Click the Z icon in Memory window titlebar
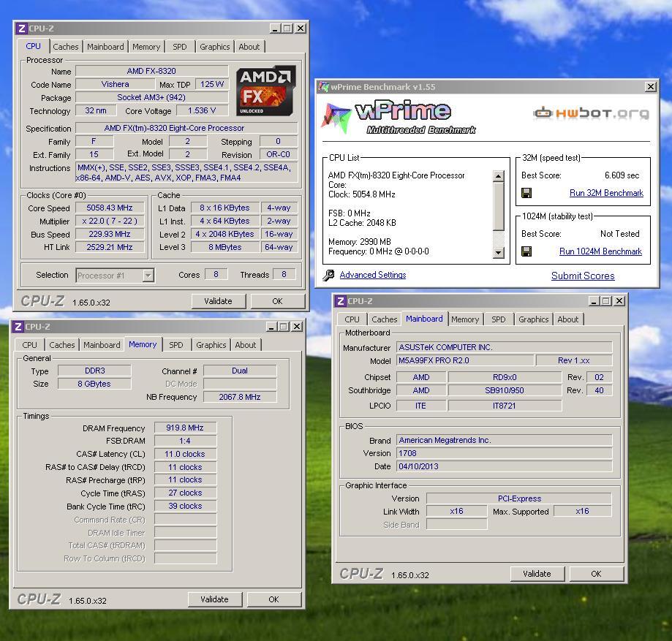Image resolution: width=672 pixels, height=641 pixels. point(18,327)
